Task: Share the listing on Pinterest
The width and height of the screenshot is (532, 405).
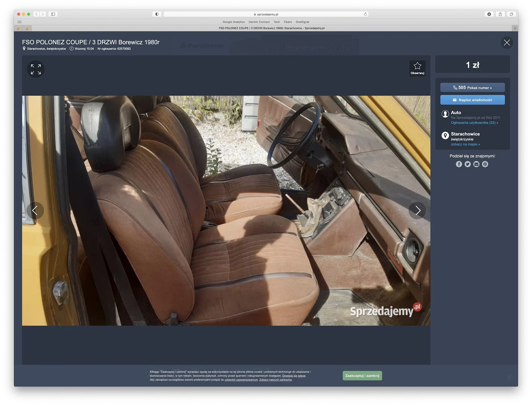Action: point(485,164)
